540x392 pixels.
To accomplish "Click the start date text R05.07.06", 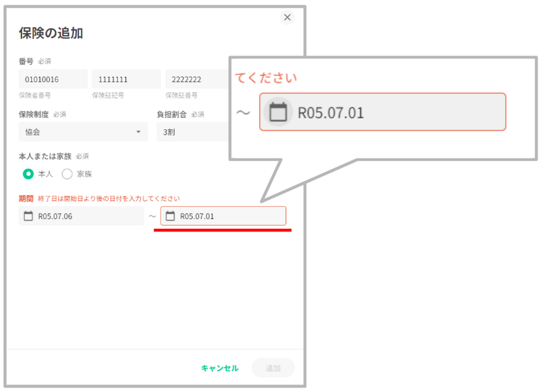I will point(55,216).
